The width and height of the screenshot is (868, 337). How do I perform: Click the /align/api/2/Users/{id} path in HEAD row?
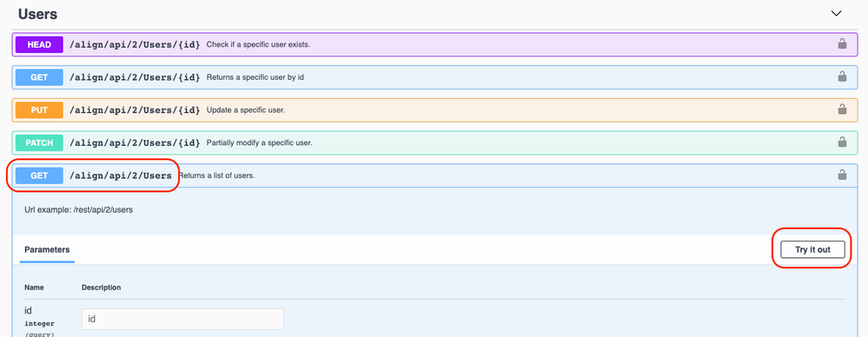[135, 44]
